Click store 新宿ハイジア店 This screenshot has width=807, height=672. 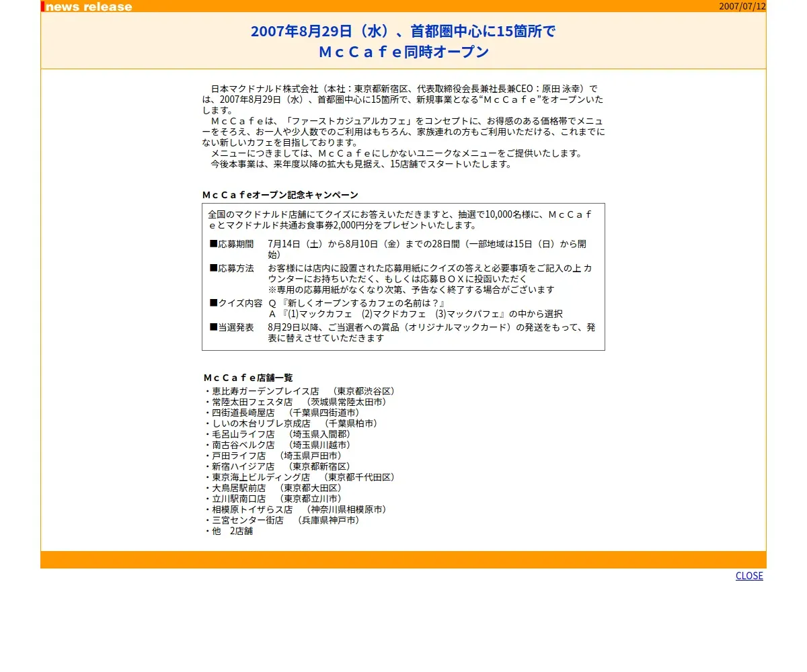point(277,466)
